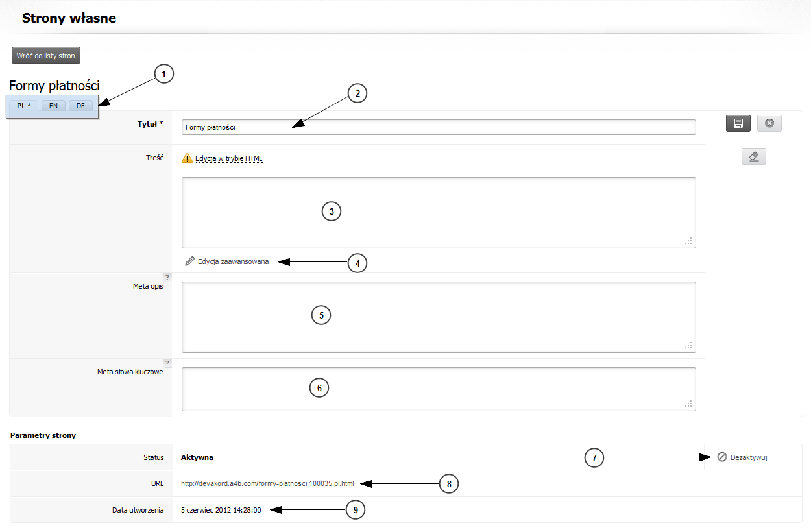Click the Edycja w trybie HTML link
The height and width of the screenshot is (532, 811).
[228, 158]
